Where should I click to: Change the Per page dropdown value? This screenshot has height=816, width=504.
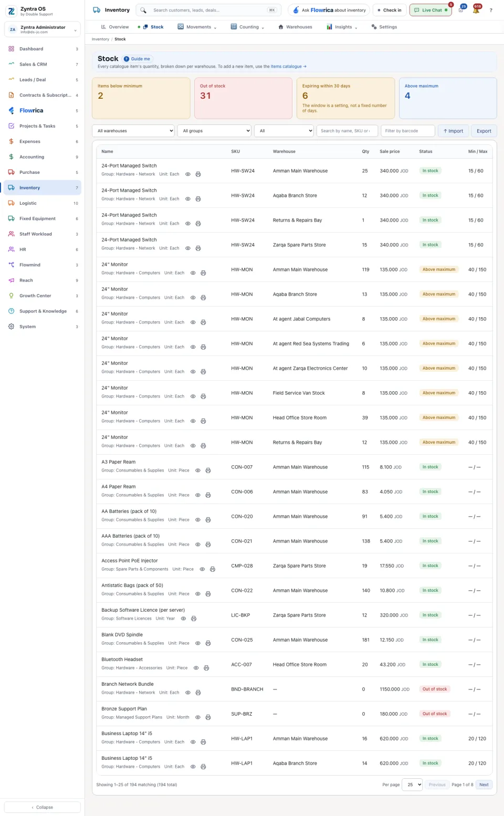click(412, 784)
